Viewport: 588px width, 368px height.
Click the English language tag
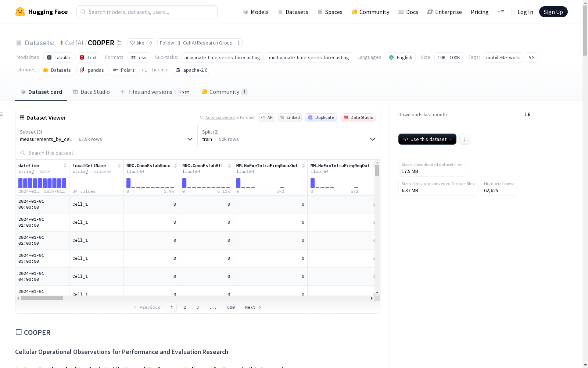(401, 57)
